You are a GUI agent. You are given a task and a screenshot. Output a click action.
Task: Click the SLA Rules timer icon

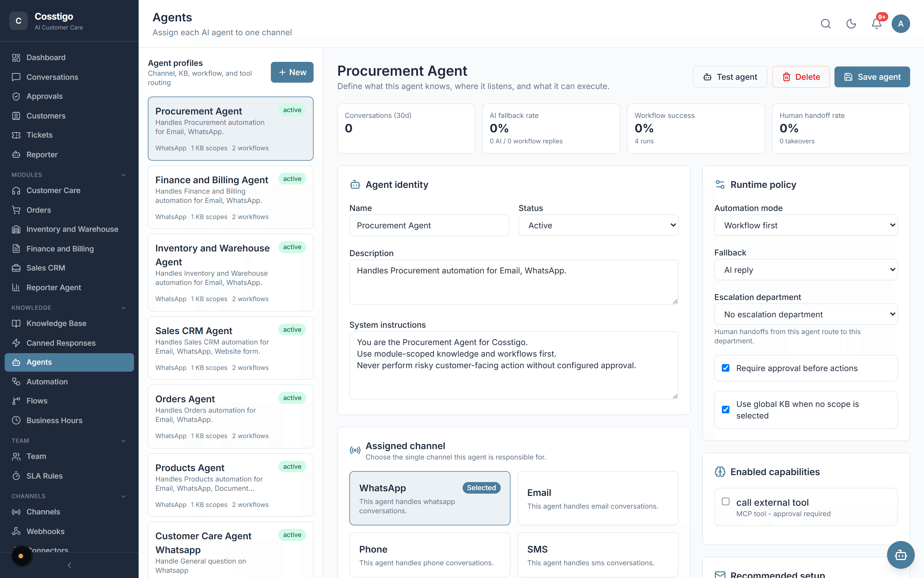(16, 476)
